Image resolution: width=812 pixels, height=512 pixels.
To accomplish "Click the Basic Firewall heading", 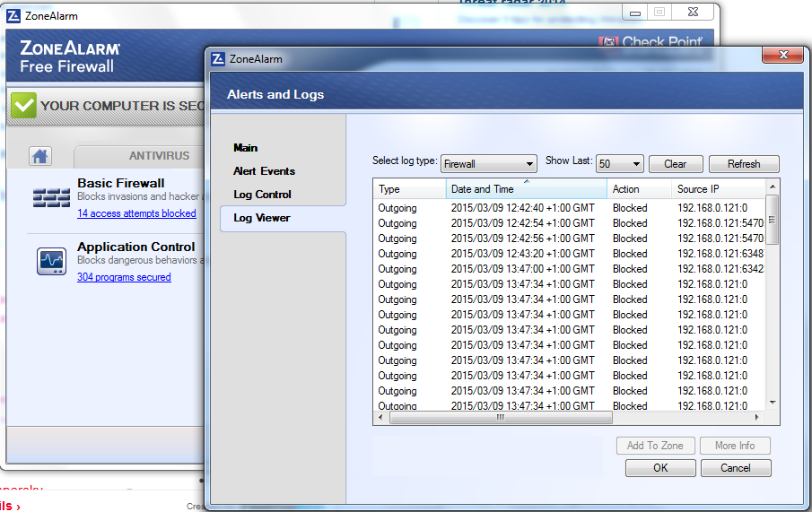I will pos(120,183).
